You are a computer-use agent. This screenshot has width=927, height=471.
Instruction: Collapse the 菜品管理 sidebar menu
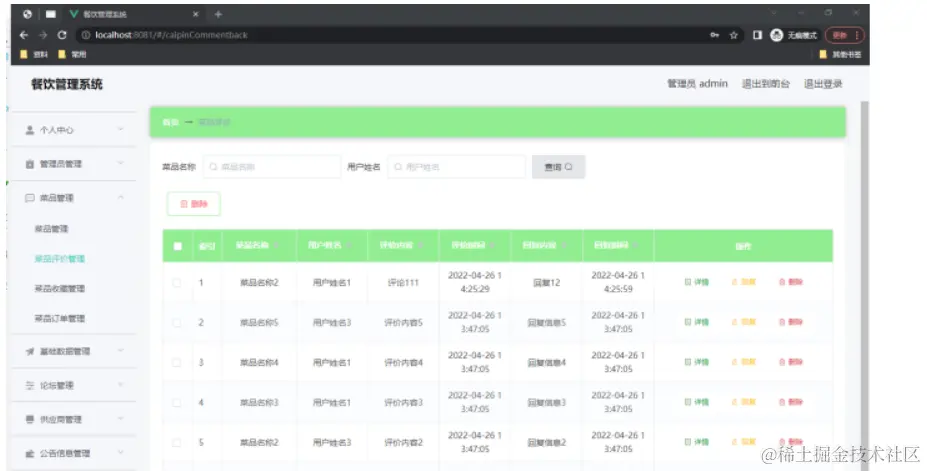point(74,197)
